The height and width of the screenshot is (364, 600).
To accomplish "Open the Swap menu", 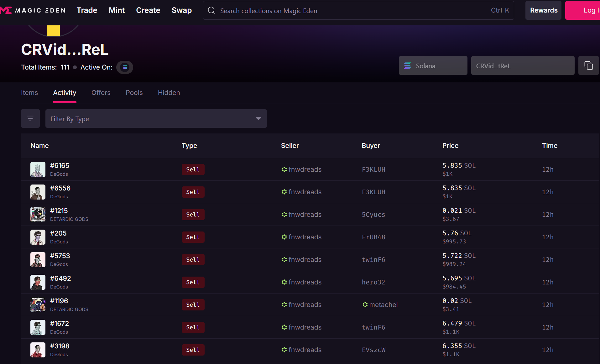I will coord(182,10).
